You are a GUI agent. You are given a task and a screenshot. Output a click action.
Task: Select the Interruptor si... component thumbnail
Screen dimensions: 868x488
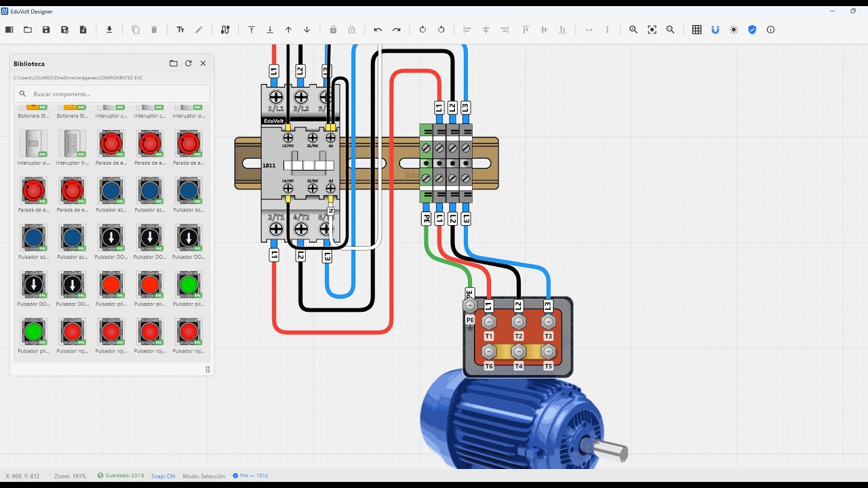point(34,143)
